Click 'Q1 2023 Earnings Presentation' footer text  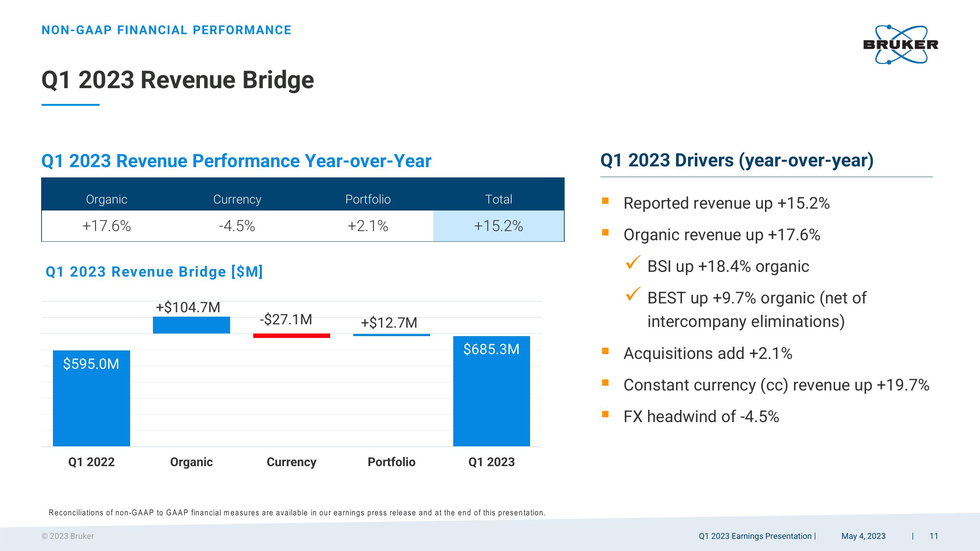click(x=755, y=536)
